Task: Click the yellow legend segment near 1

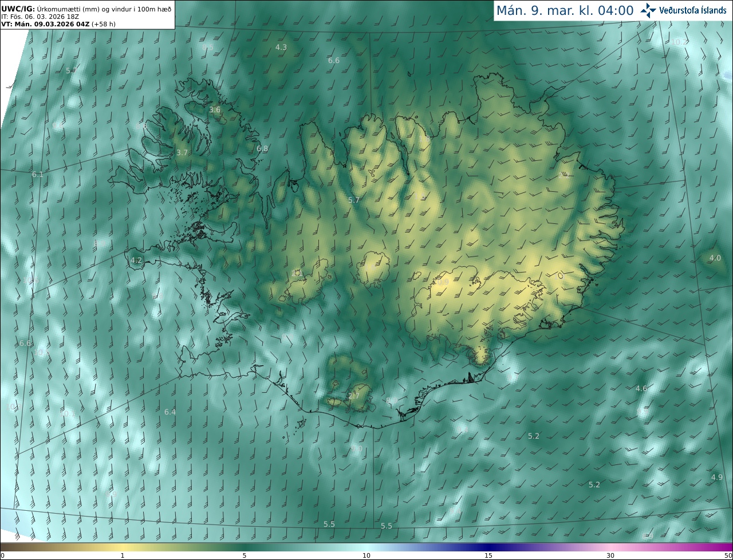Action: click(x=123, y=547)
